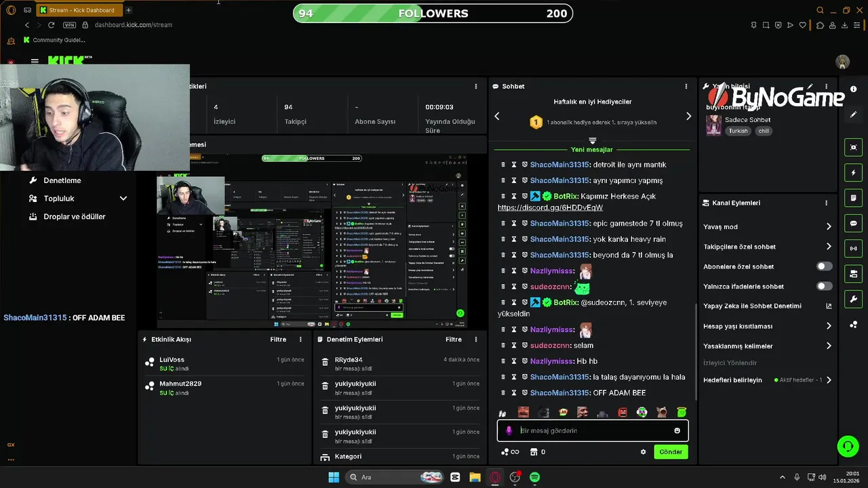Screen dimensions: 868x488
Task: Toggle the channel actions panel icon in sidebar
Action: tap(853, 274)
